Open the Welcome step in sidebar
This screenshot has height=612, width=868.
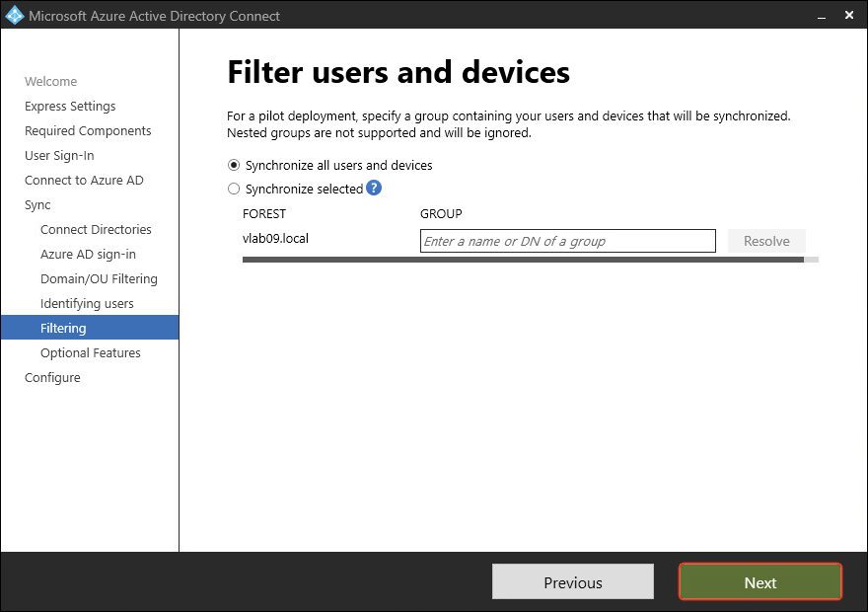click(x=50, y=81)
